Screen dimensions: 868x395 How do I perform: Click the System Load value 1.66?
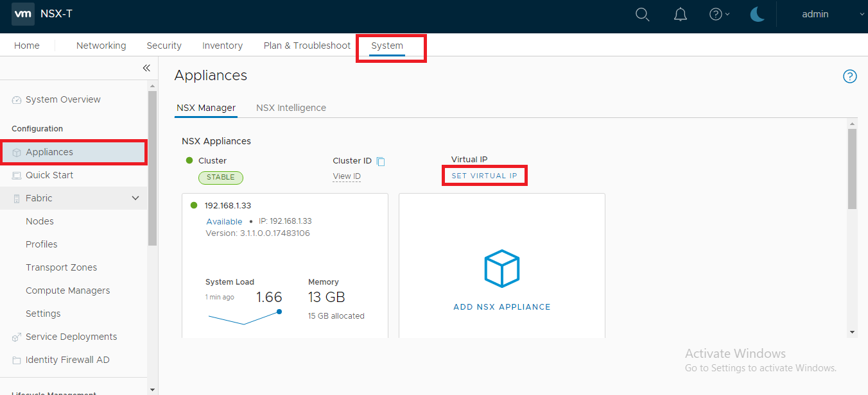tap(269, 297)
